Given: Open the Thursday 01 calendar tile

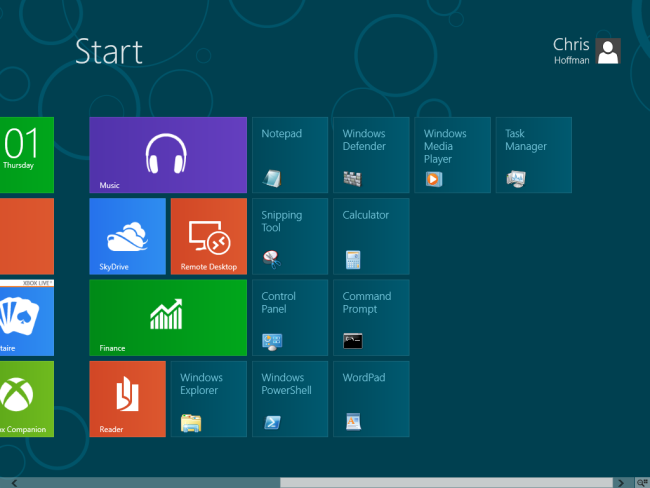Looking at the screenshot, I should [x=27, y=155].
